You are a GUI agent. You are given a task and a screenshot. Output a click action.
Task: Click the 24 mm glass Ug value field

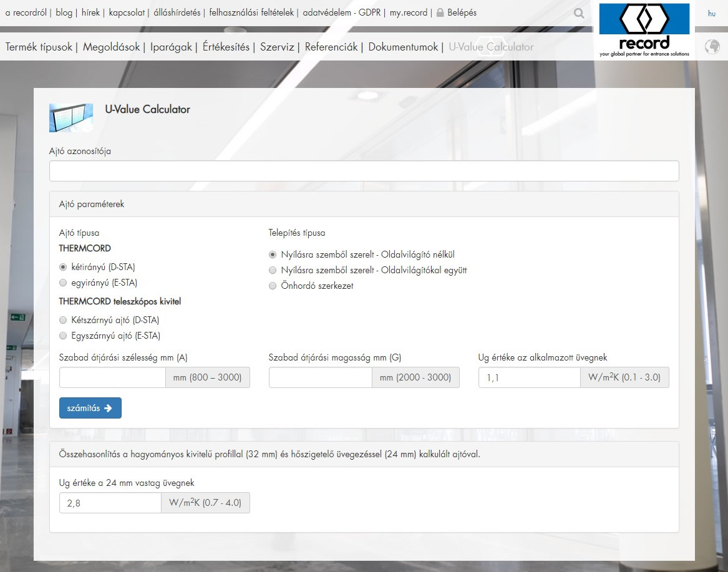pyautogui.click(x=110, y=503)
